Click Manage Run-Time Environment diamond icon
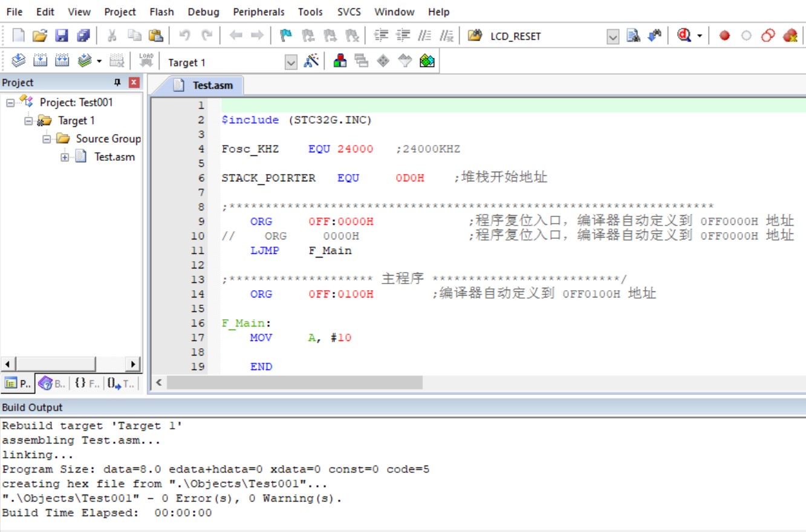This screenshot has height=532, width=806. pos(383,61)
